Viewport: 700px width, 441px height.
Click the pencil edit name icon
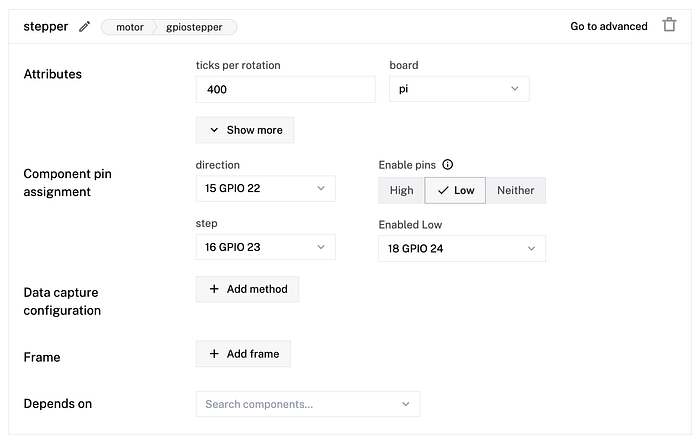tap(85, 27)
